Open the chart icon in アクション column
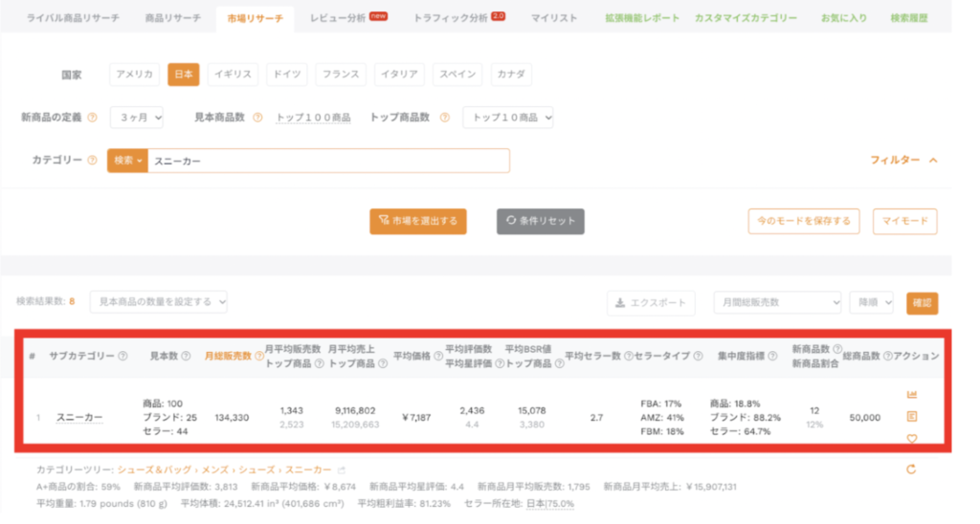The height and width of the screenshot is (524, 980). tap(911, 395)
